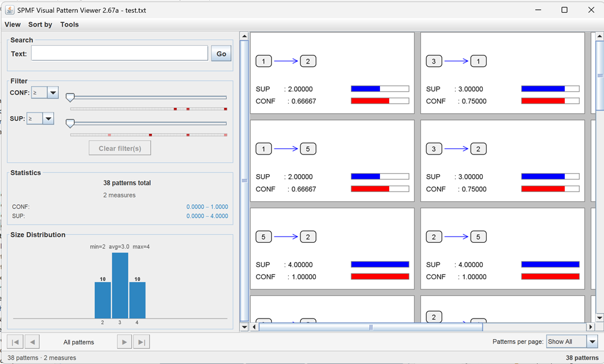Click the Go search button
The image size is (604, 364).
coord(221,54)
